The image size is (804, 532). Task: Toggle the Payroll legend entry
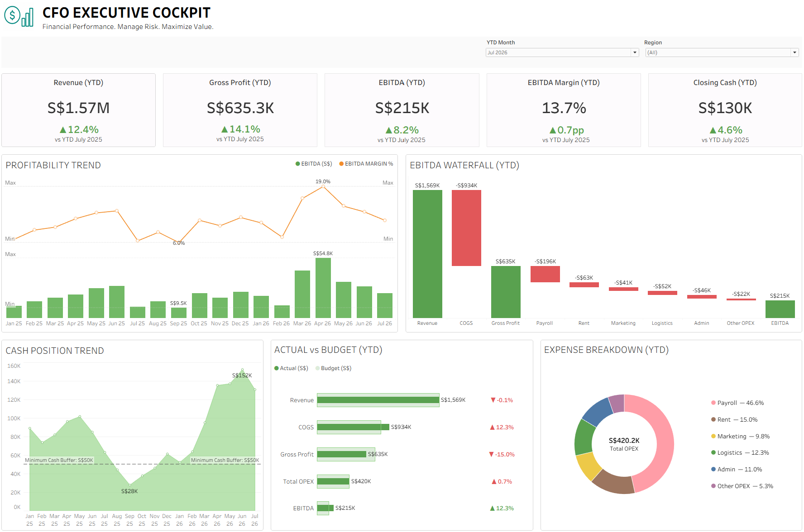click(737, 403)
